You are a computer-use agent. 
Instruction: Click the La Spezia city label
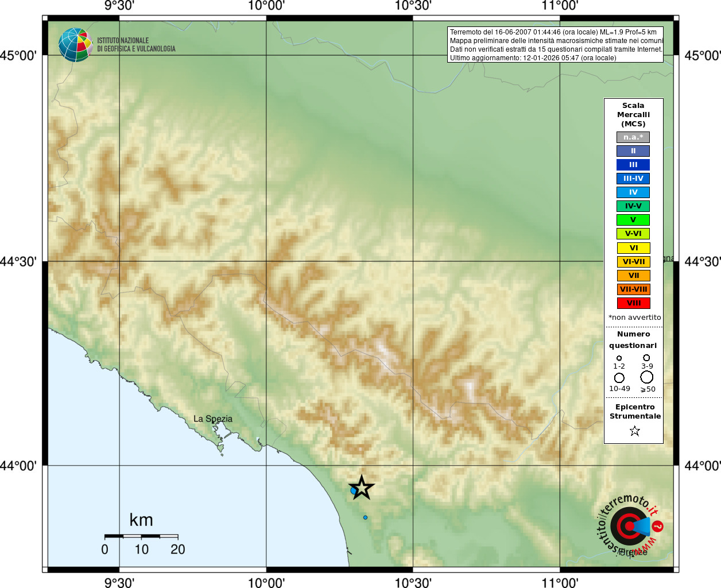click(213, 419)
